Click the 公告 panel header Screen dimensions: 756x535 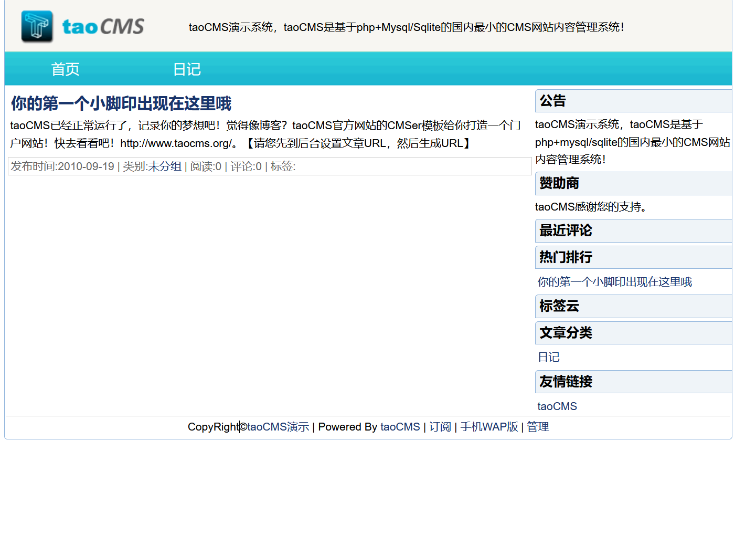pyautogui.click(x=551, y=101)
